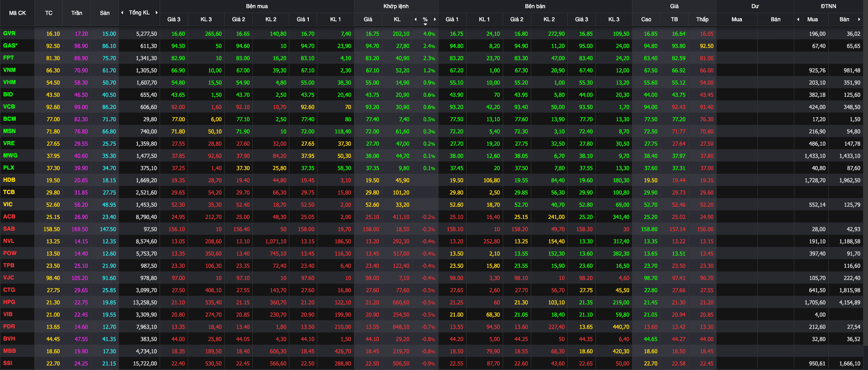Image resolution: width=868 pixels, height=370 pixels.
Task: Click VJC reference price 98.40
Action: [53, 278]
